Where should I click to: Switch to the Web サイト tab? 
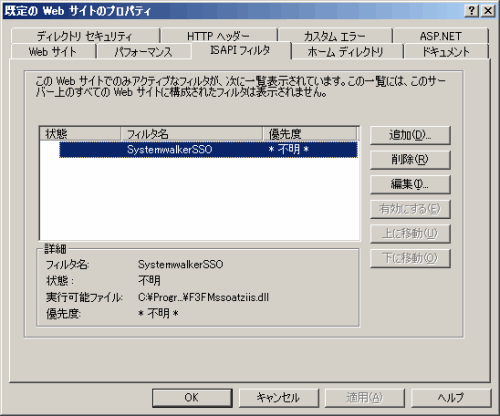point(53,52)
